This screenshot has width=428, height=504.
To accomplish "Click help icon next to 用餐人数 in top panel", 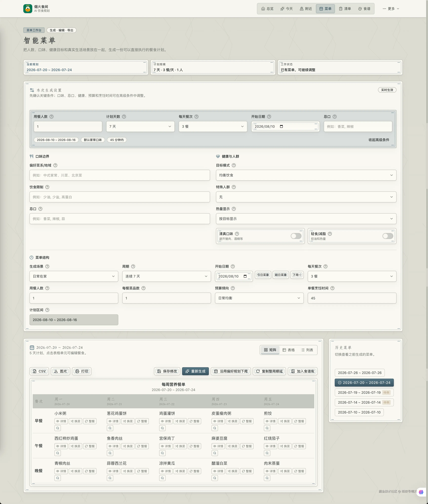I will (x=51, y=117).
